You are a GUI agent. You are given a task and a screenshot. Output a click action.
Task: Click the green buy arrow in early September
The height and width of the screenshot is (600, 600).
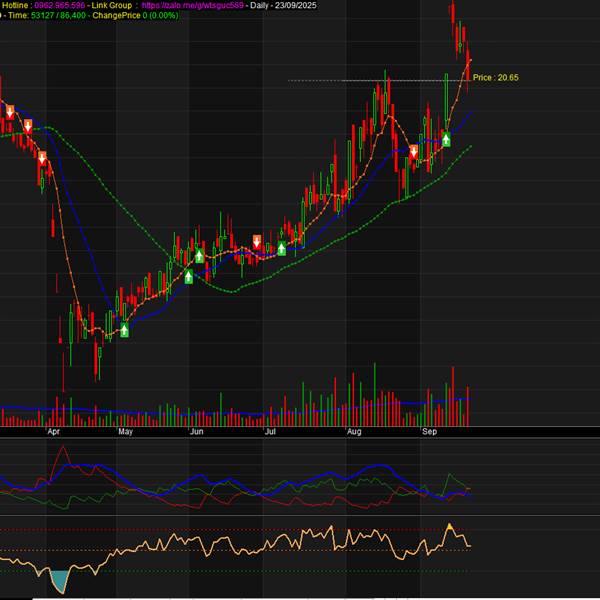click(446, 139)
